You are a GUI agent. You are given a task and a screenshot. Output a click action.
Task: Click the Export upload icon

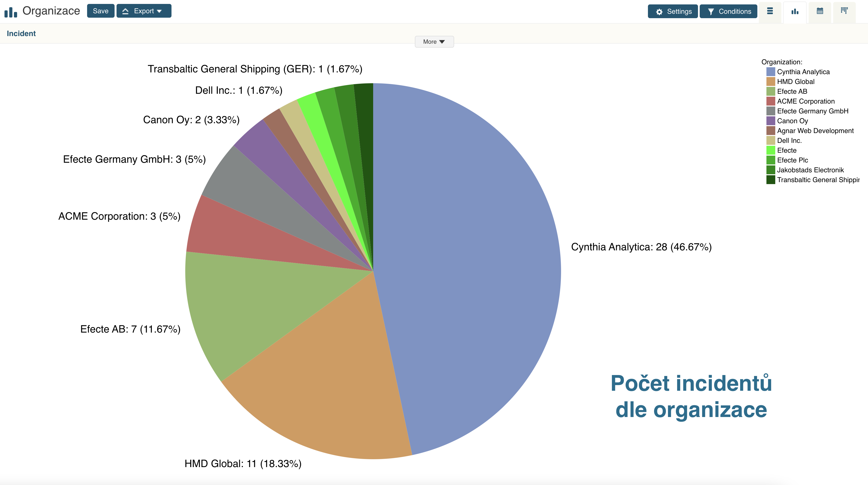point(125,11)
